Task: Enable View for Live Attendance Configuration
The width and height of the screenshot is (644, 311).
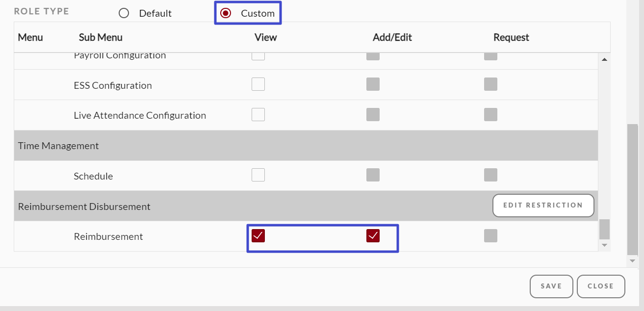Action: (258, 115)
